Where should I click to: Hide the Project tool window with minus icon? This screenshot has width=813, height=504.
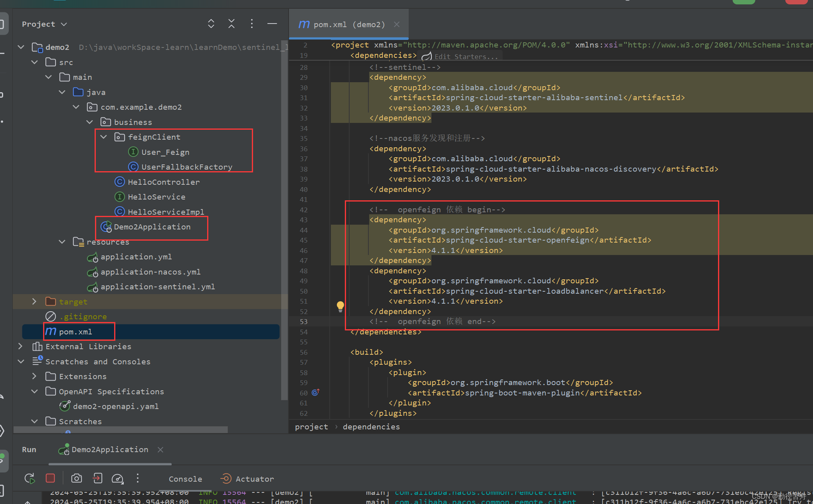coord(272,24)
